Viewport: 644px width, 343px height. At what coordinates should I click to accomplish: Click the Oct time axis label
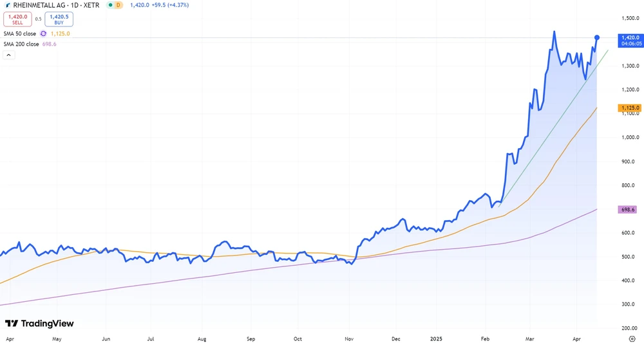[x=298, y=339]
